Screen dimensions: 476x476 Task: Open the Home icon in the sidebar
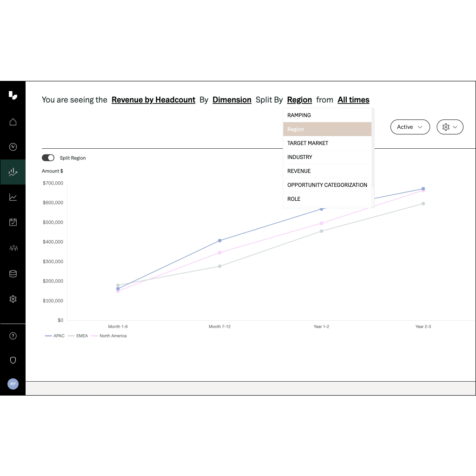pyautogui.click(x=13, y=122)
